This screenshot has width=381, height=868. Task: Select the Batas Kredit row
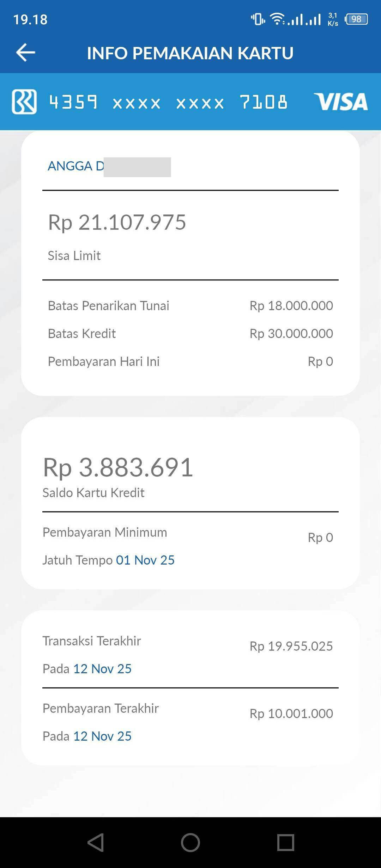coord(190,333)
